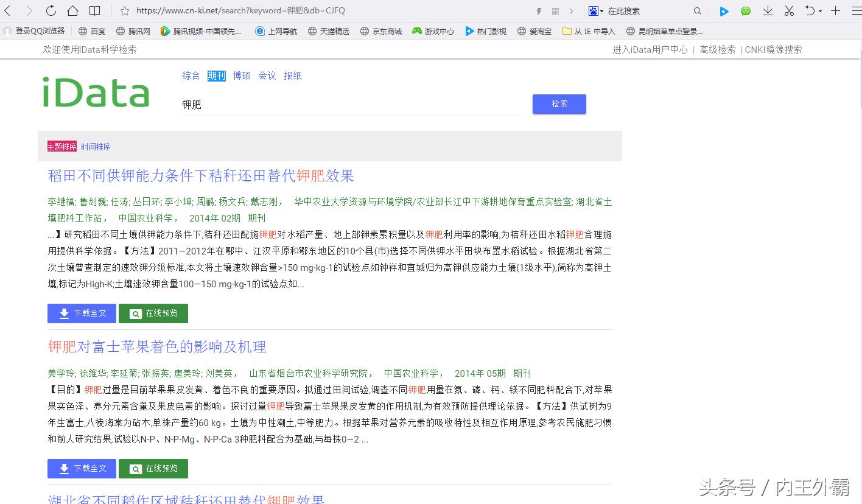Screen dimensions: 862x504
Task: Select the 主题排序 sorting option
Action: pyautogui.click(x=61, y=146)
